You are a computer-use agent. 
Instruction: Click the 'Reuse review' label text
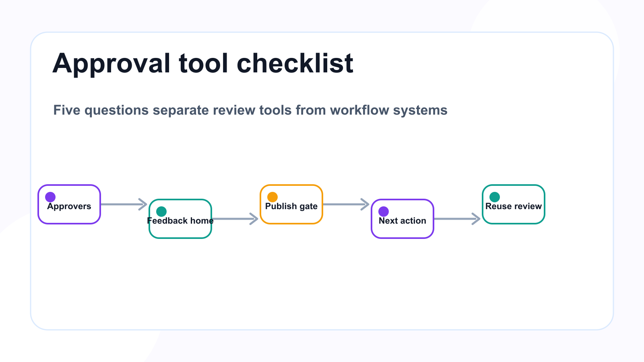514,206
